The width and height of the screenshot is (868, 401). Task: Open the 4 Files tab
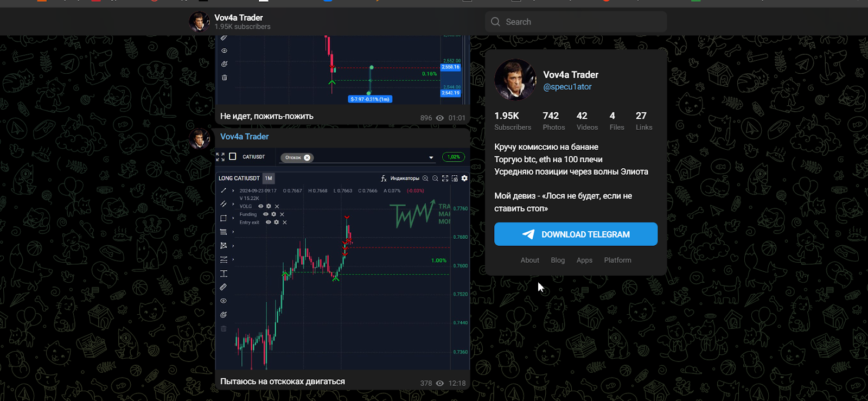tap(617, 121)
